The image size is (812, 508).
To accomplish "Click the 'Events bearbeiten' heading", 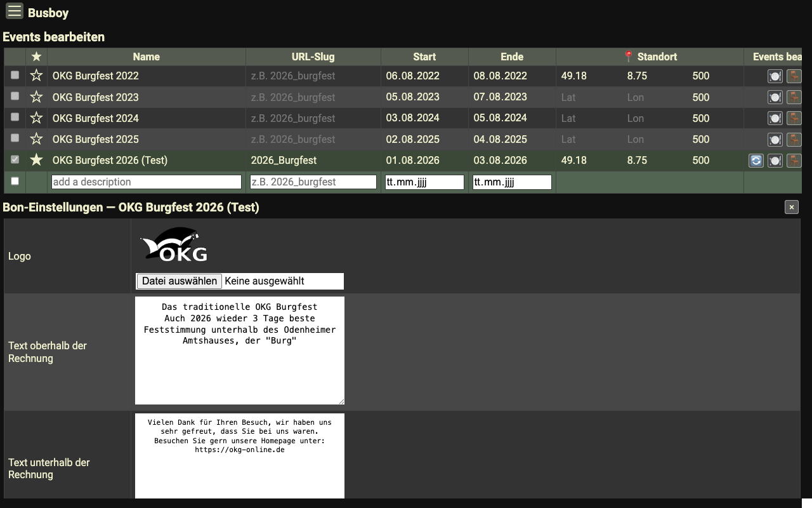I will [54, 37].
